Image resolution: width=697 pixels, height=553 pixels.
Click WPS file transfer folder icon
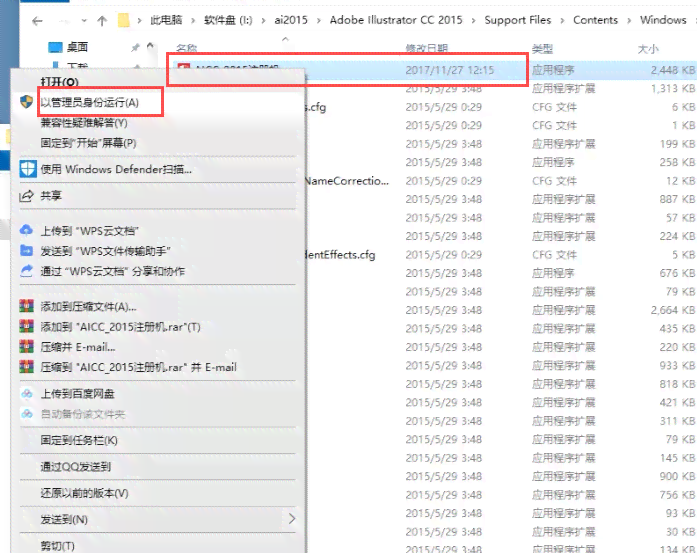click(x=26, y=251)
